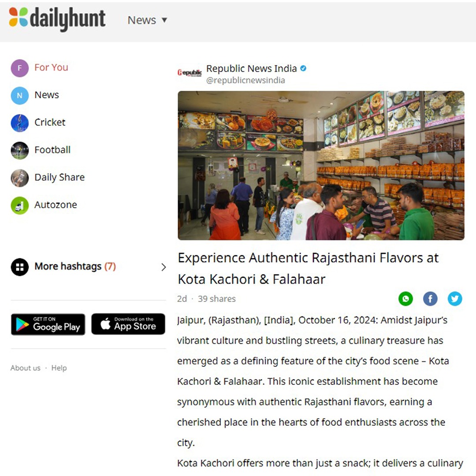This screenshot has height=476, width=476.
Task: Open the Help link
Action: 59,368
